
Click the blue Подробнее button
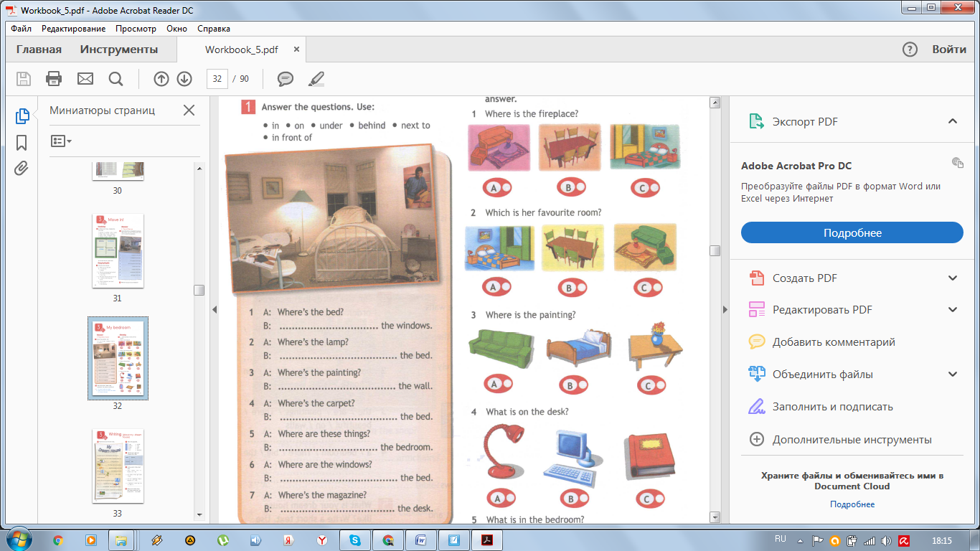click(852, 232)
